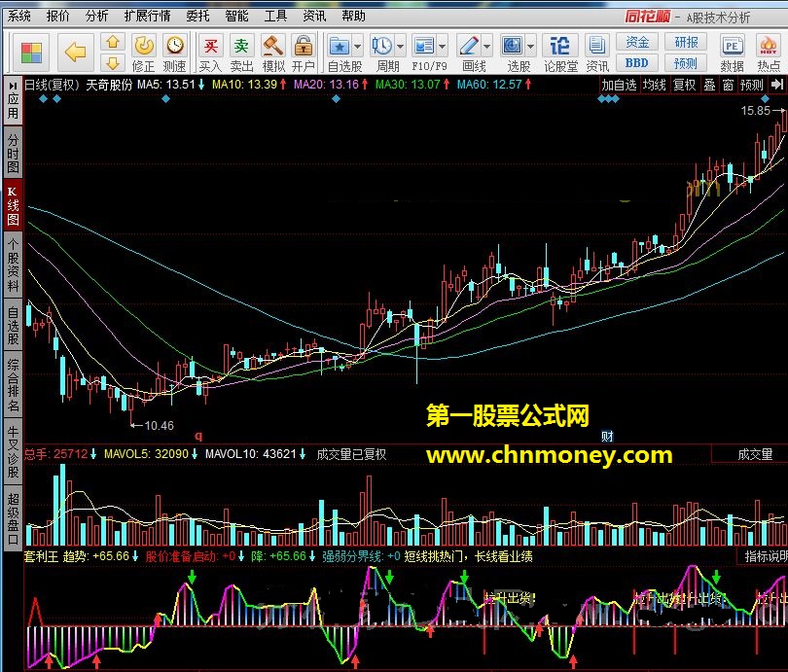Open the 热点 hot topics icon

(x=769, y=53)
